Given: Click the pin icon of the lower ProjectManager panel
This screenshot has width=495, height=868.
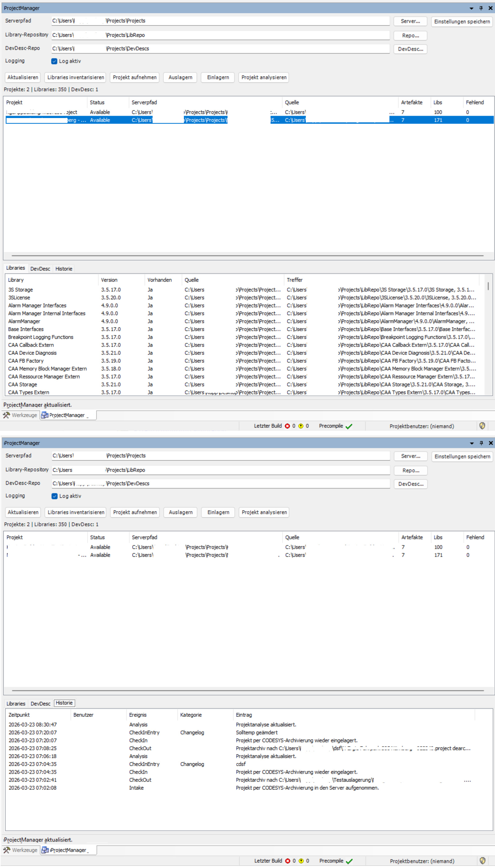Looking at the screenshot, I should pos(481,442).
